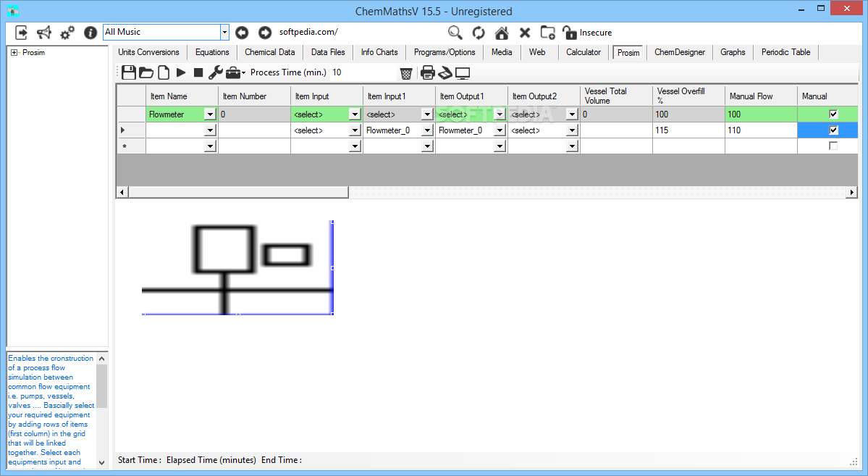The height and width of the screenshot is (476, 868).
Task: Click the info circle icon
Action: coord(90,33)
